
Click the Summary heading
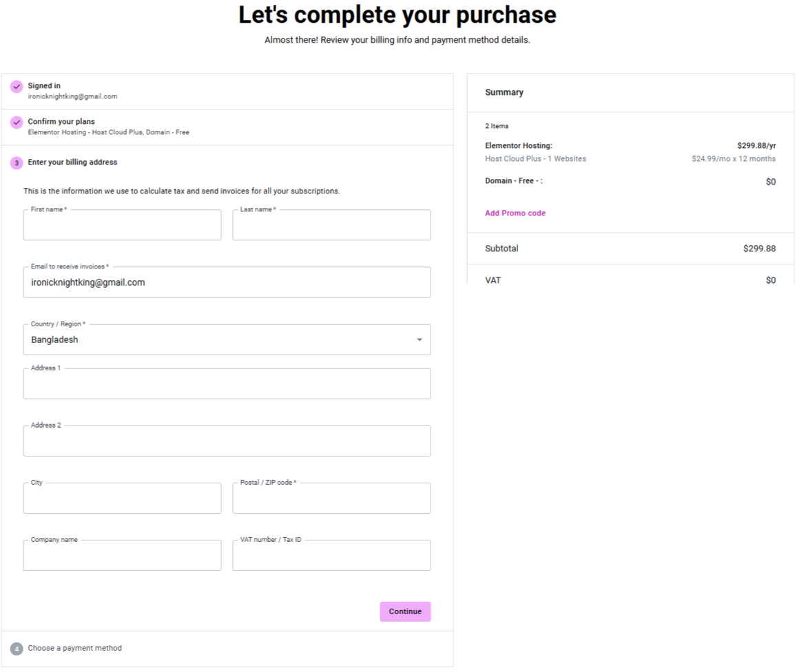tap(504, 92)
